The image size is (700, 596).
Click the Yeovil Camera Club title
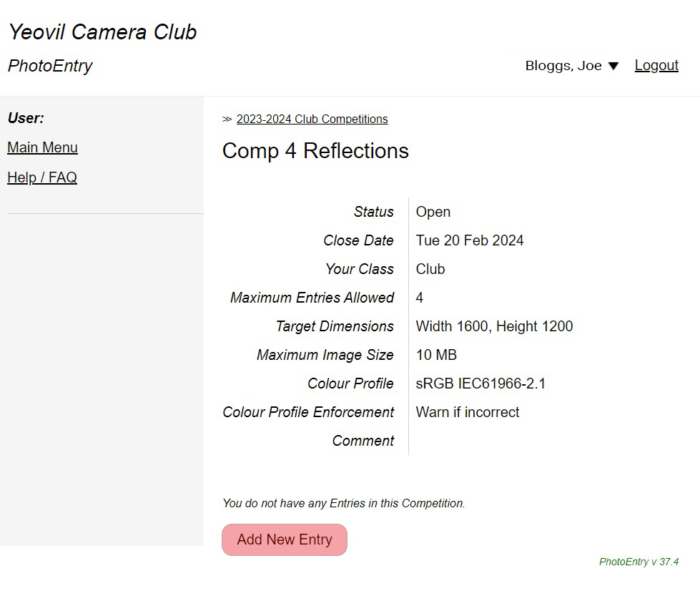[x=102, y=32]
